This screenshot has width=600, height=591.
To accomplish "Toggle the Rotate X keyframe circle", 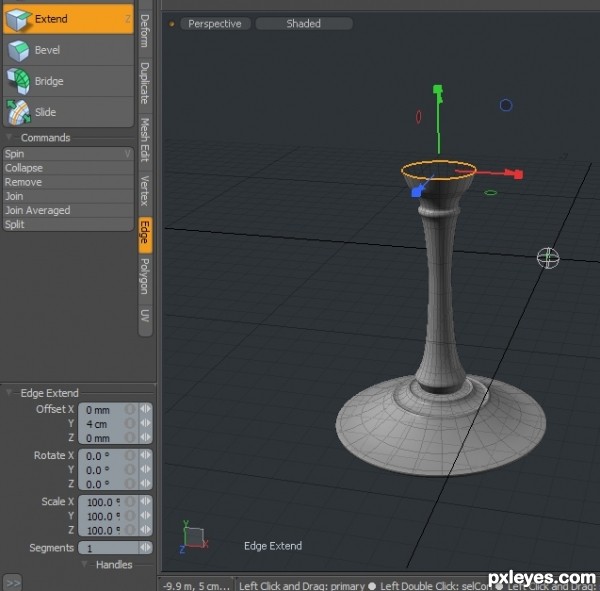I will [130, 455].
